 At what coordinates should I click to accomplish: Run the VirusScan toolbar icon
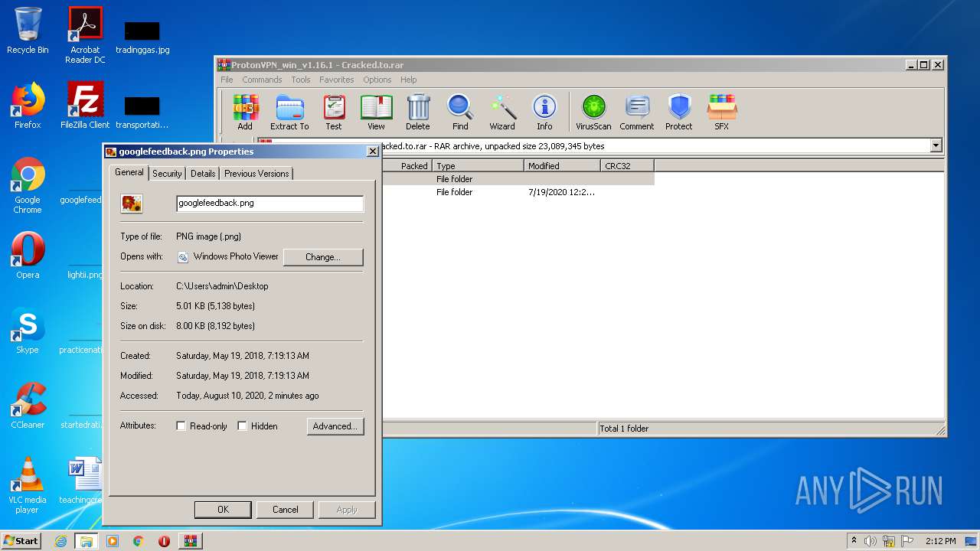click(593, 112)
